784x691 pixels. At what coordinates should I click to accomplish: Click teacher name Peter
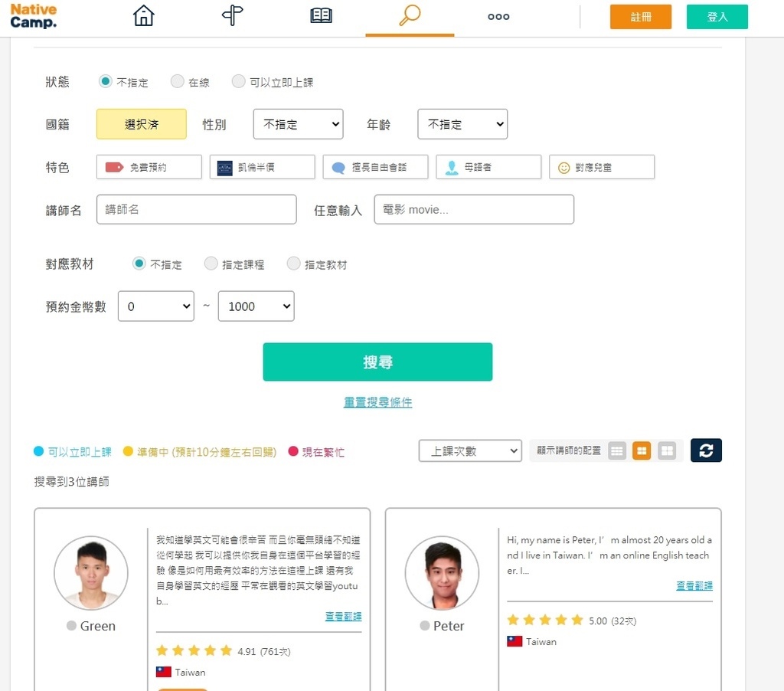coord(449,626)
